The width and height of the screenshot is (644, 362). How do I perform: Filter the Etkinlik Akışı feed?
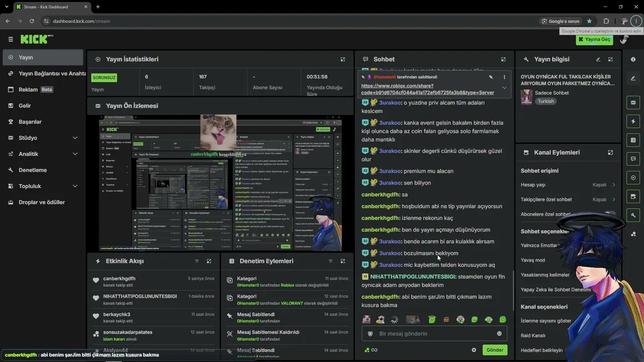197,261
